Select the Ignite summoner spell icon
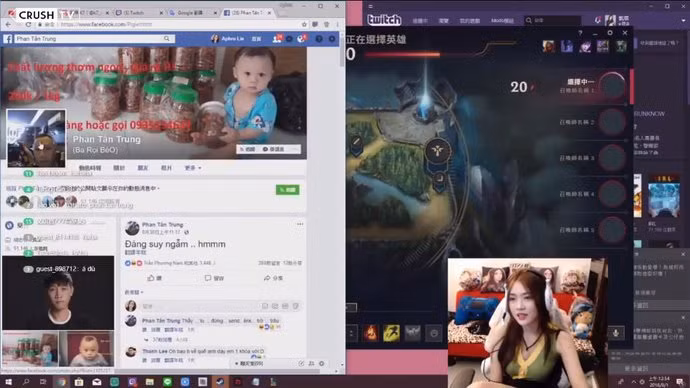The height and width of the screenshot is (388, 690). click(x=371, y=333)
